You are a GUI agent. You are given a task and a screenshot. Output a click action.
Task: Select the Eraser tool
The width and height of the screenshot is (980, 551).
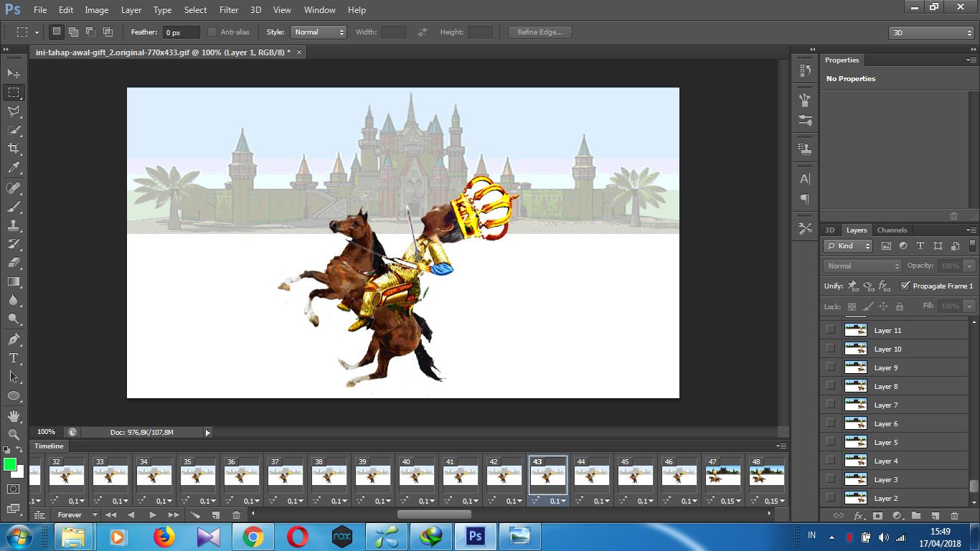14,263
